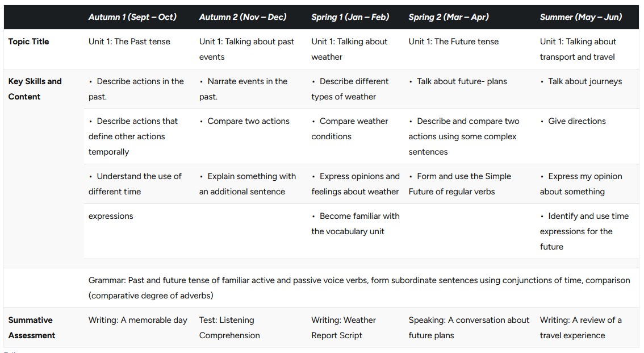Select the Grammar description text row

(359, 288)
